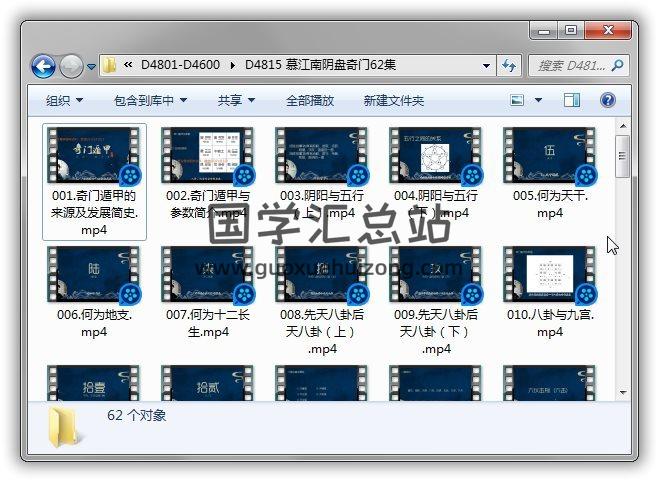
Task: Expand the recent locations dropdown arrow
Action: [91, 67]
